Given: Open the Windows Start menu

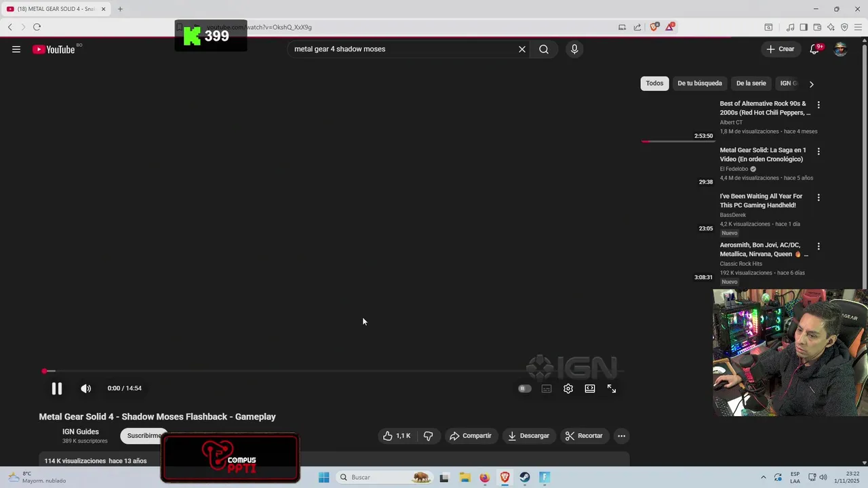Looking at the screenshot, I should (x=324, y=477).
